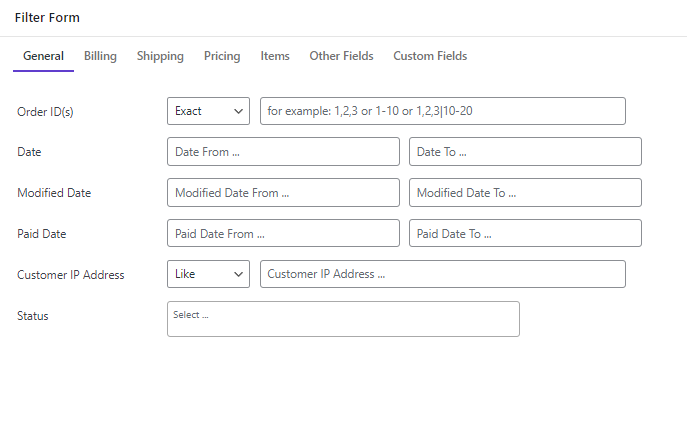Switch to the Shipping tab
This screenshot has width=687, height=423.
point(160,57)
